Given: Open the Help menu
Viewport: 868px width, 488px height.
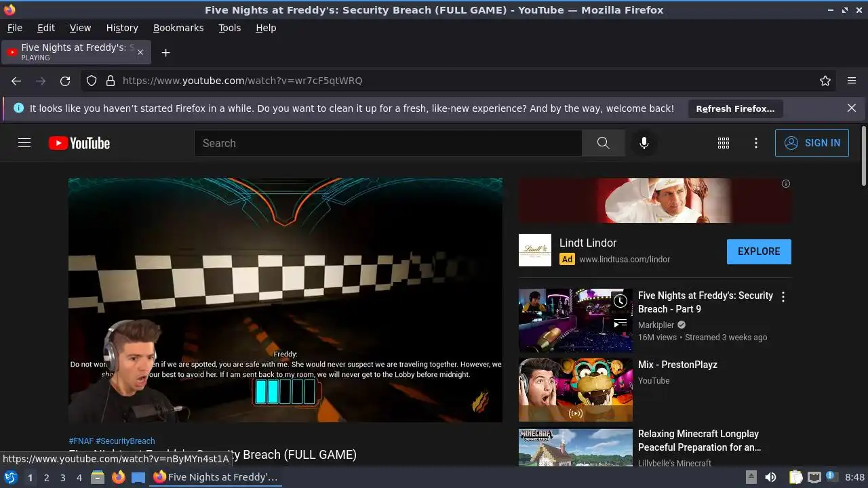Looking at the screenshot, I should (266, 28).
